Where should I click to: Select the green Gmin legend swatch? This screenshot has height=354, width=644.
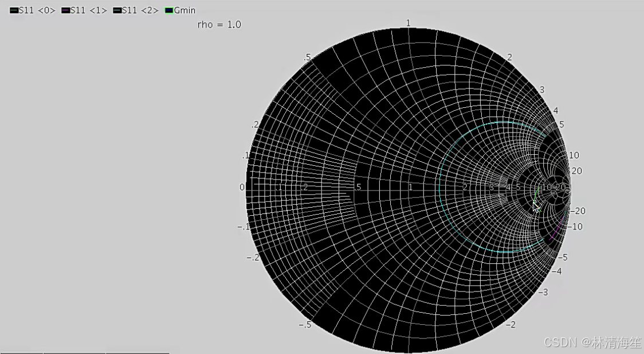click(x=169, y=10)
